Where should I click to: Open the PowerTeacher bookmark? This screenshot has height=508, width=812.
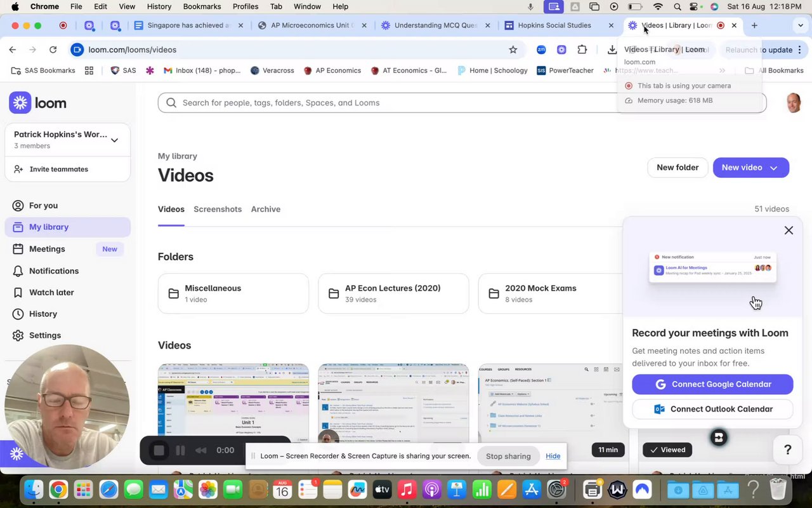tap(565, 70)
